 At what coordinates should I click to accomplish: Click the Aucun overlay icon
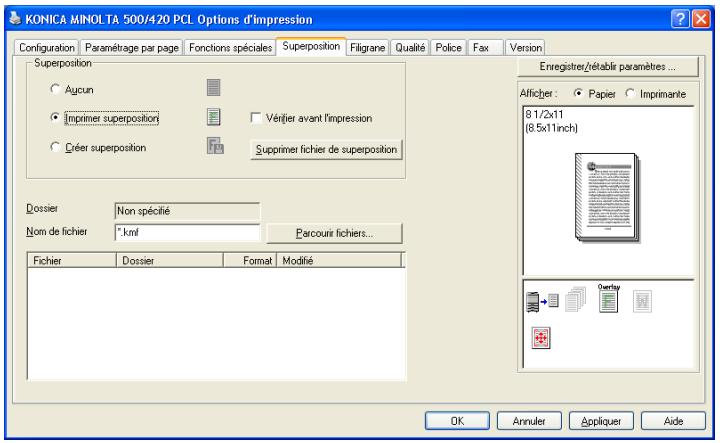(213, 88)
